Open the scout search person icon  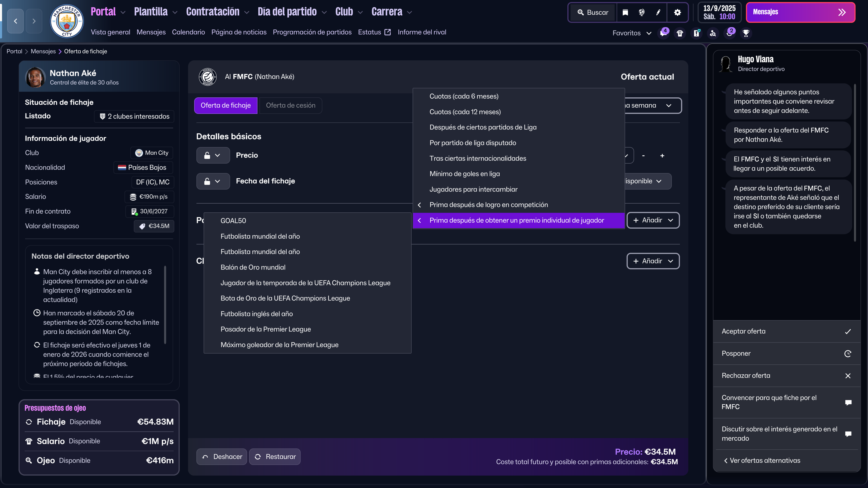tap(713, 33)
